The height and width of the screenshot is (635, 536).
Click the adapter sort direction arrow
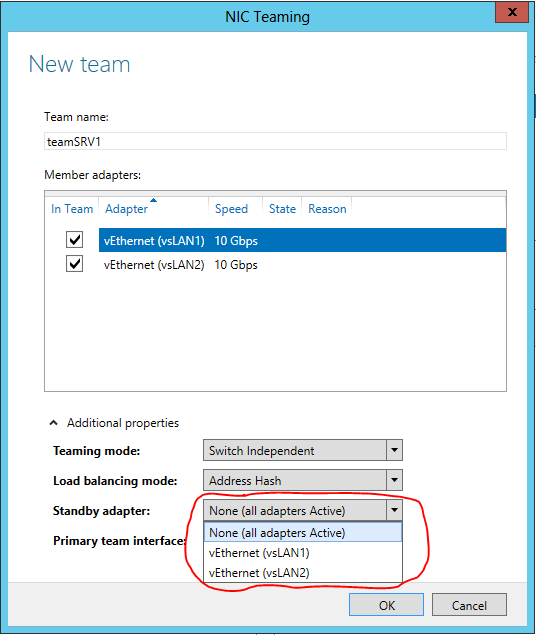[x=153, y=200]
